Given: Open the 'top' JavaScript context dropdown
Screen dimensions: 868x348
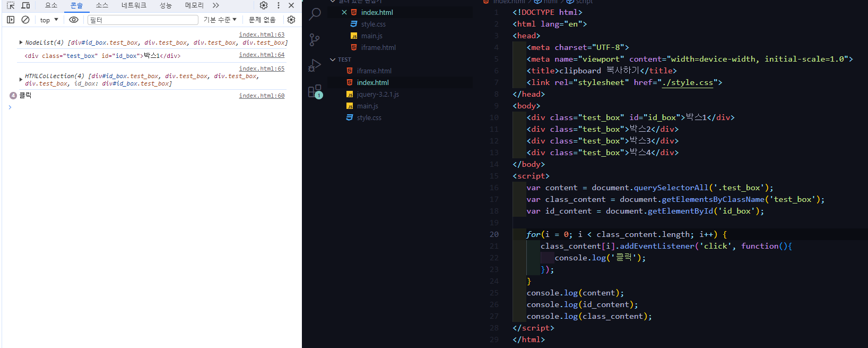Looking at the screenshot, I should click(x=49, y=20).
